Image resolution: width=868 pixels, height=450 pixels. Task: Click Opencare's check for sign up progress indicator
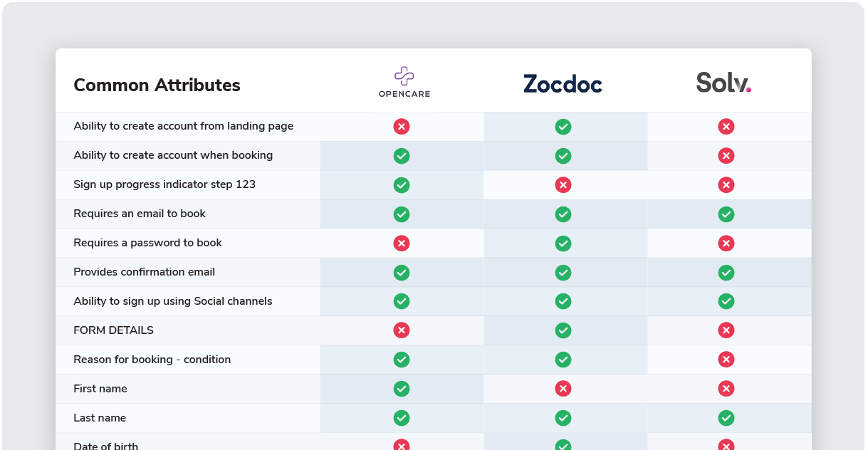tap(402, 185)
